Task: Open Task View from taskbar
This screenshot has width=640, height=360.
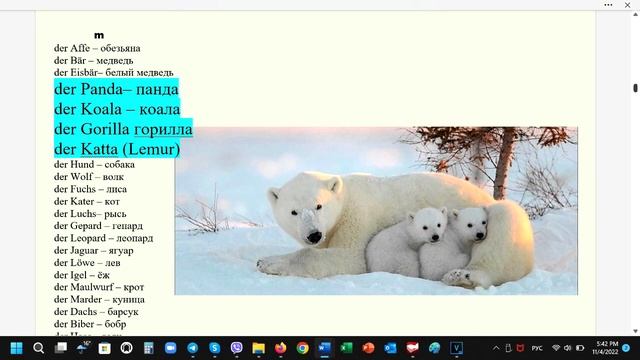Action: (61, 348)
